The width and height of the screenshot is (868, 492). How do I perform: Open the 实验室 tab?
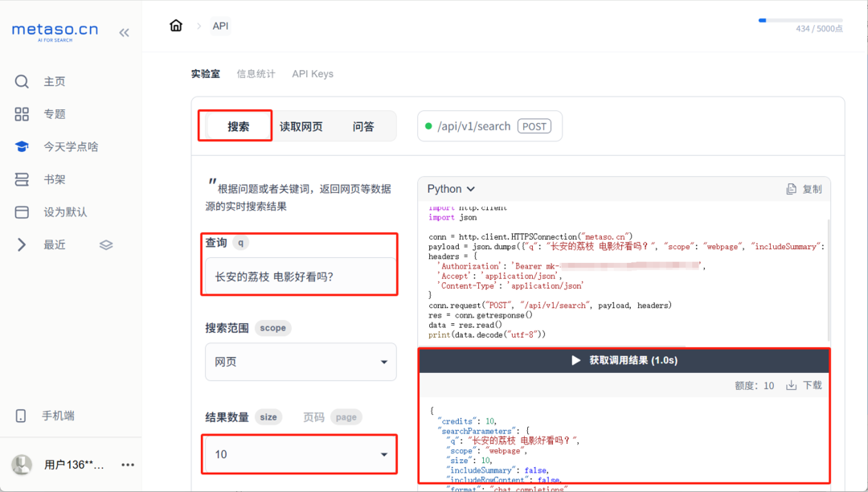pos(206,74)
